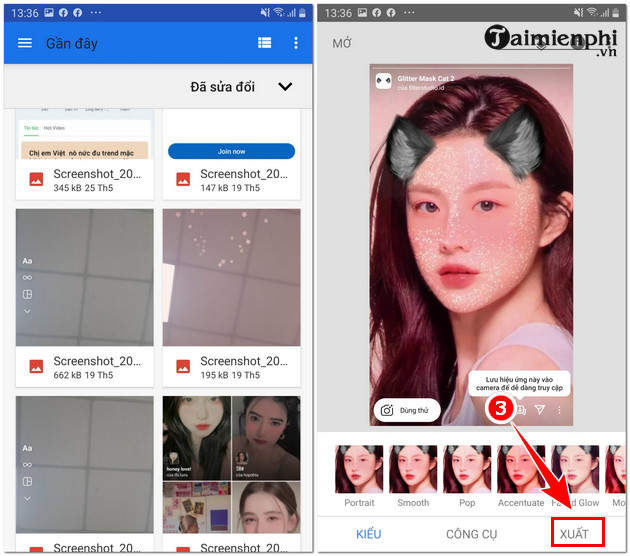Image resolution: width=630 pixels, height=556 pixels.
Task: Tap XUẤT to export the photo
Action: (x=574, y=534)
